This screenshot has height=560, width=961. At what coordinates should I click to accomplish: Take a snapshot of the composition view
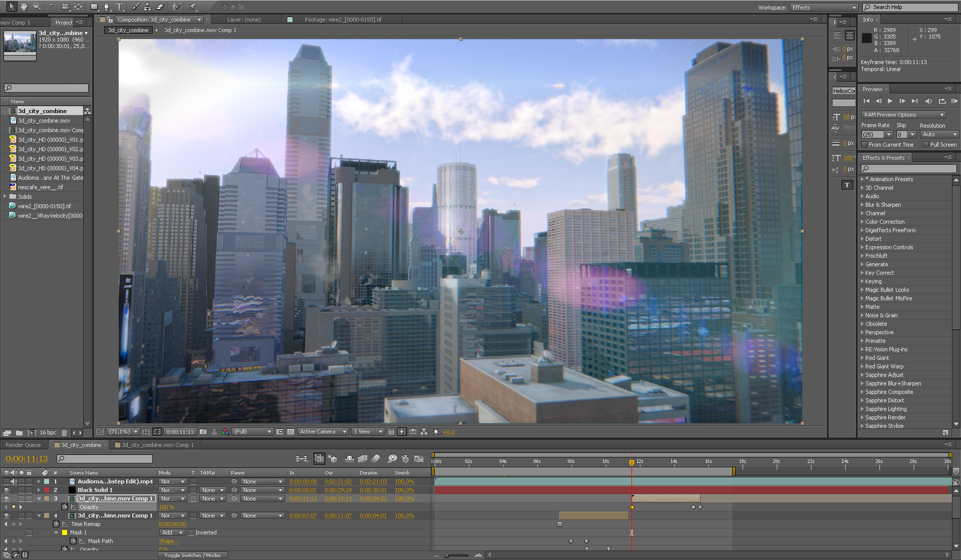click(203, 431)
